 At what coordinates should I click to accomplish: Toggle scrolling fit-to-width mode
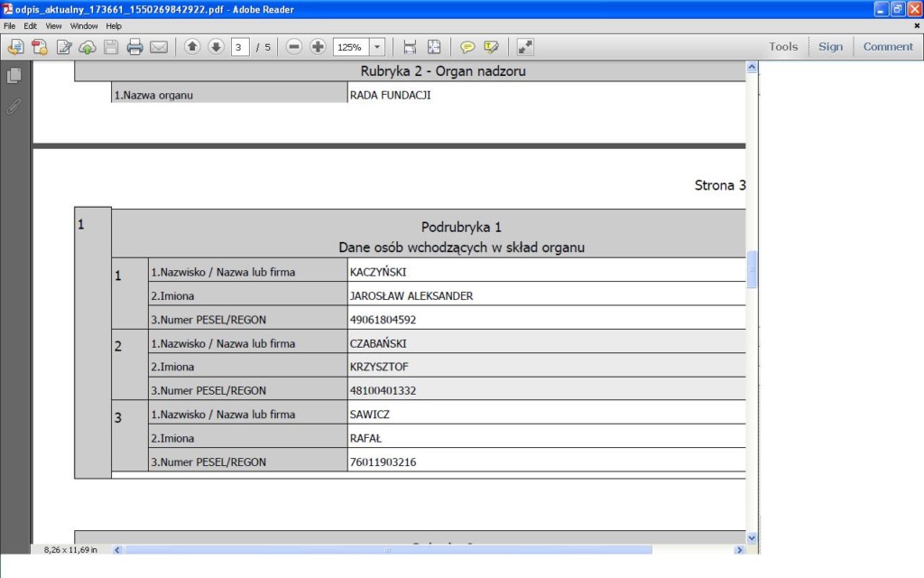tap(410, 47)
